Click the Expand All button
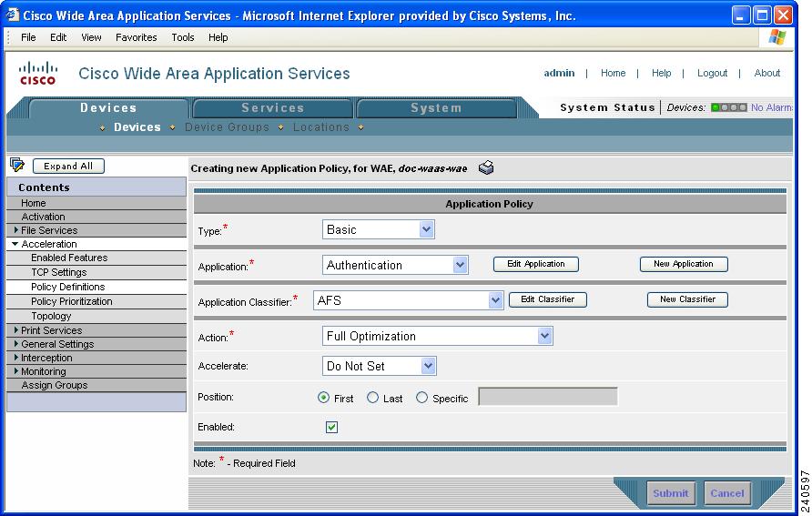812x516 pixels. click(68, 167)
